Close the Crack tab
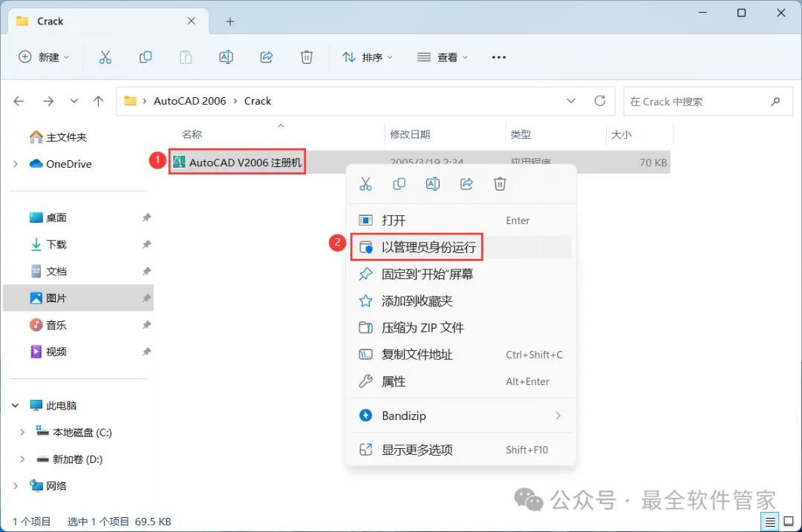Image resolution: width=802 pixels, height=532 pixels. [192, 21]
